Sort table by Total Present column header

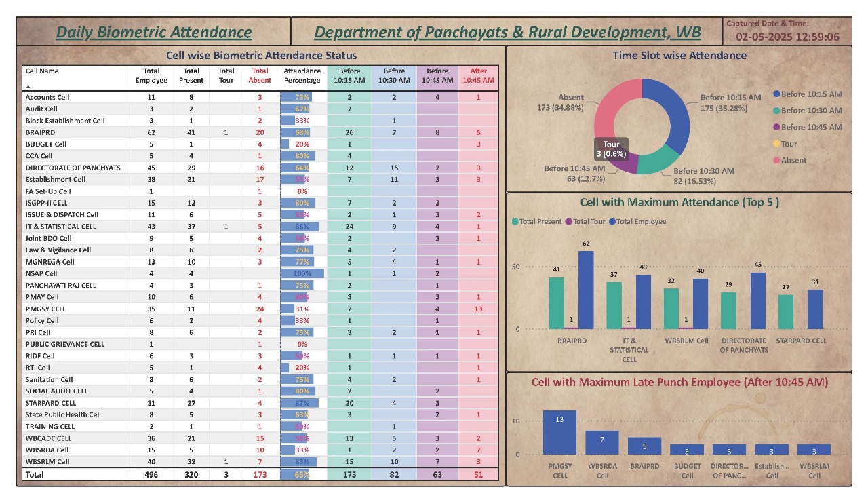(191, 75)
